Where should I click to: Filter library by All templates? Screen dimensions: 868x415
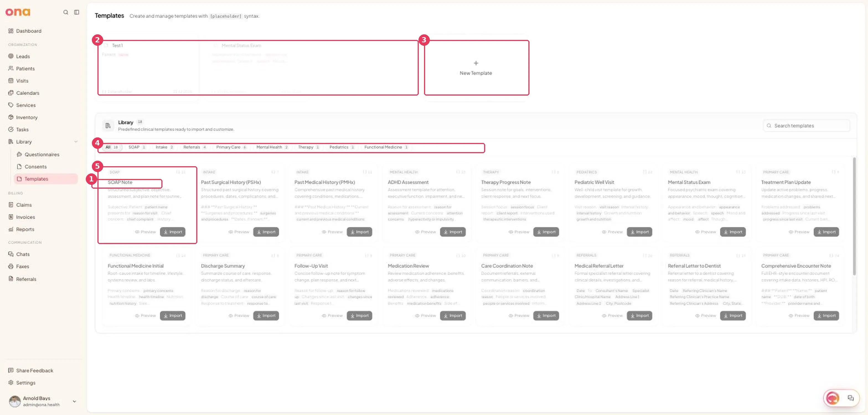point(112,147)
